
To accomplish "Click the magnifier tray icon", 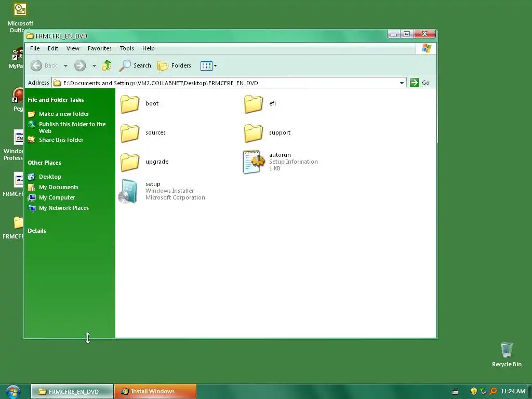I will click(x=493, y=391).
